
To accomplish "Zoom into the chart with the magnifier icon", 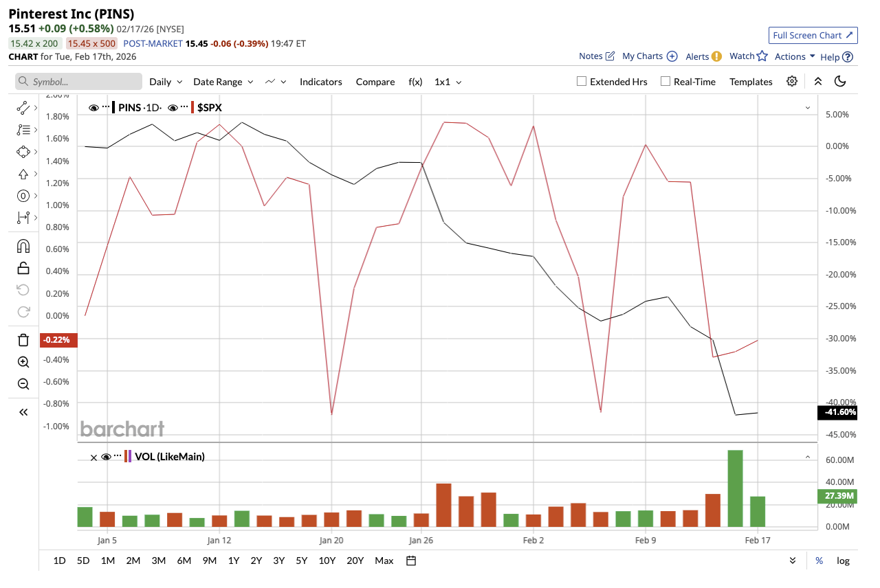I will point(23,361).
